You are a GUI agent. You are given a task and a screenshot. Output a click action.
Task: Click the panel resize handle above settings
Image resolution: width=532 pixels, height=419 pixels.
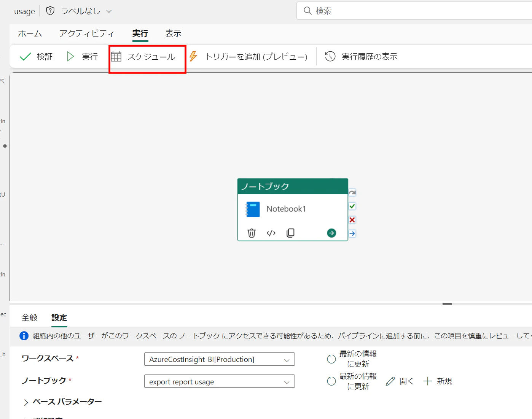pyautogui.click(x=447, y=304)
